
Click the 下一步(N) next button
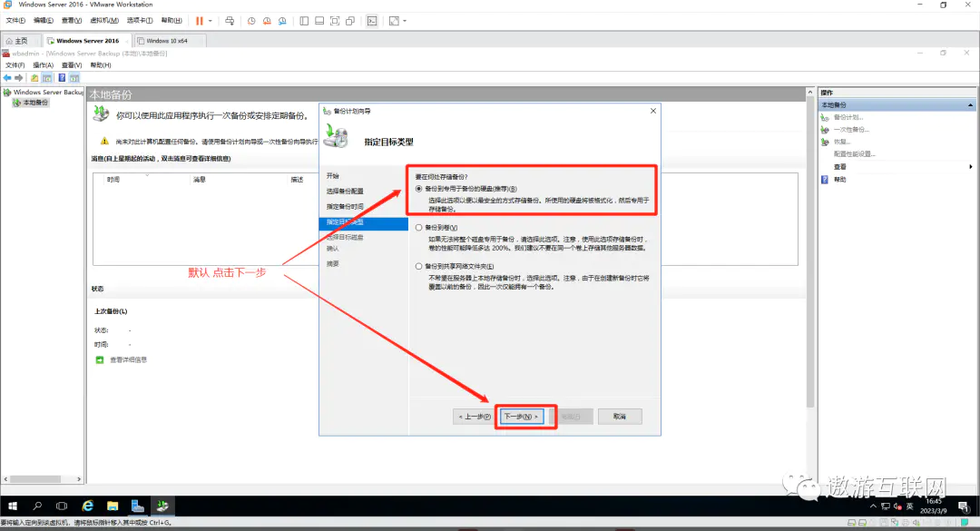tap(521, 417)
